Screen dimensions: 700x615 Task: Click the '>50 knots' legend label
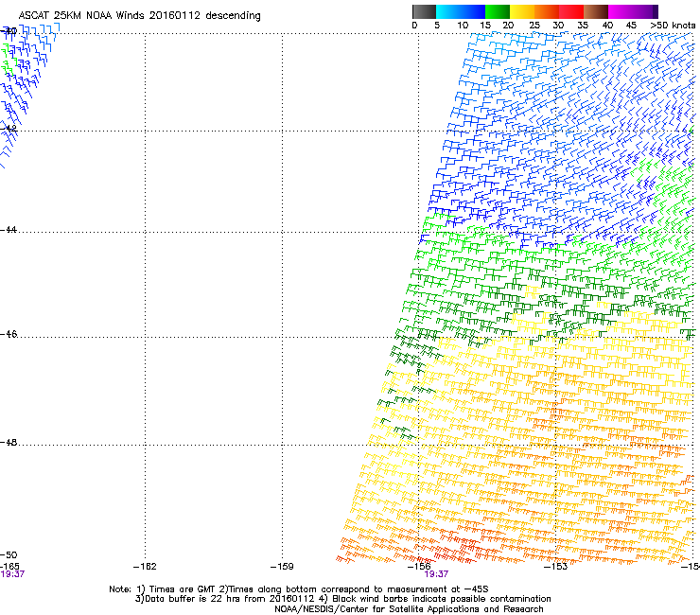(673, 26)
